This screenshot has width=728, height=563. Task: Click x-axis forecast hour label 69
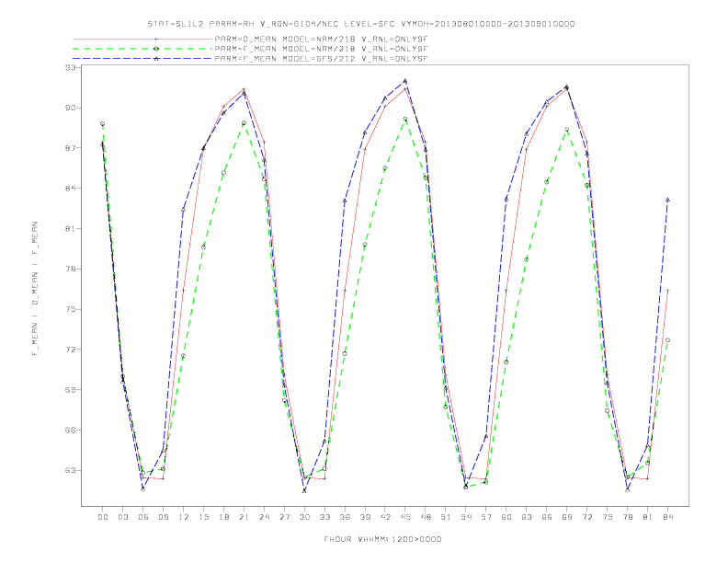coord(567,517)
